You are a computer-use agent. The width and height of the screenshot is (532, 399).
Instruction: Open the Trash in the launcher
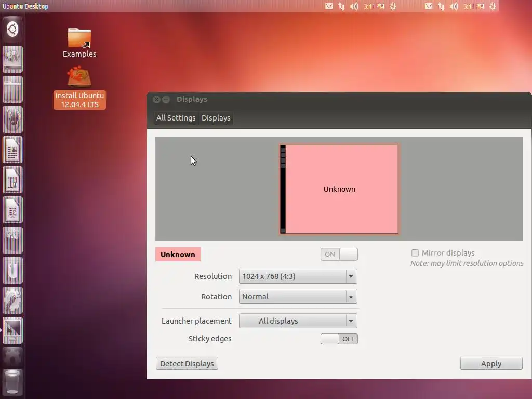pos(12,382)
